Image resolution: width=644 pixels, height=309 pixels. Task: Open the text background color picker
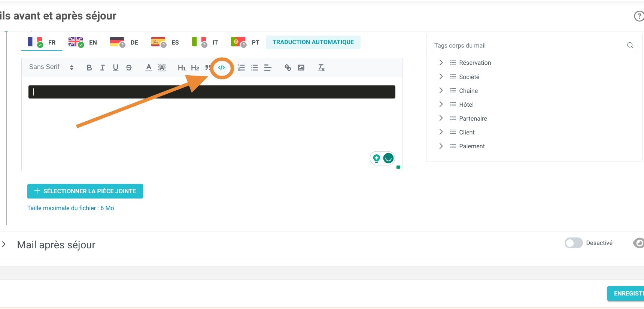pyautogui.click(x=162, y=68)
